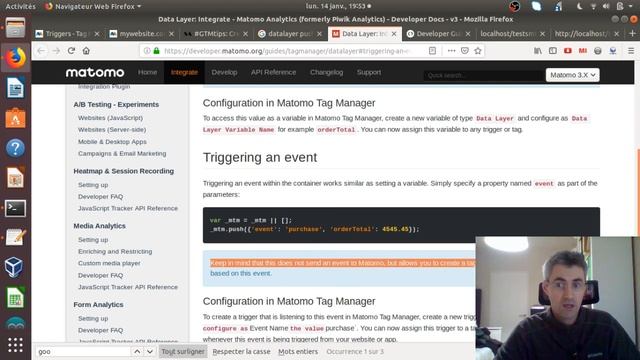Open the Matomo 3.X version dropdown
640x360 pixels.
[573, 75]
